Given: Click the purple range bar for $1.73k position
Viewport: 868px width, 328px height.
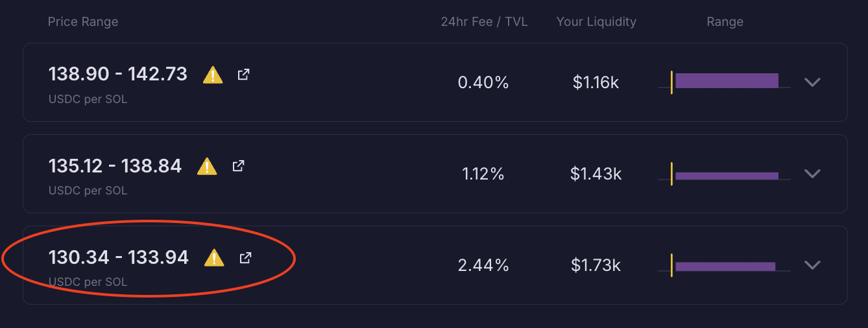Looking at the screenshot, I should click(x=725, y=266).
